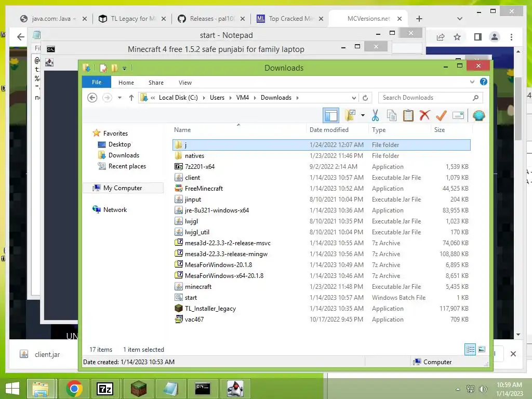Click Local Disk (C:) breadcrumb
The image size is (532, 399).
pos(178,98)
